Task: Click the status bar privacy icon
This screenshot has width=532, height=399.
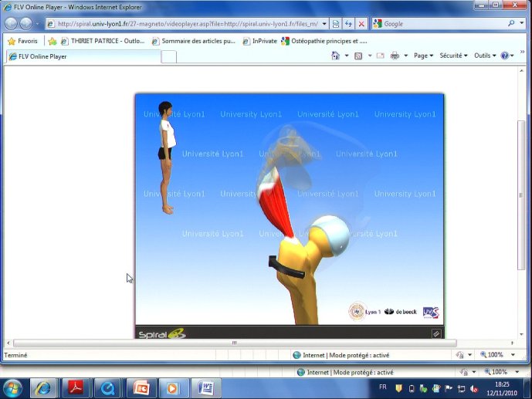Action: (x=460, y=355)
